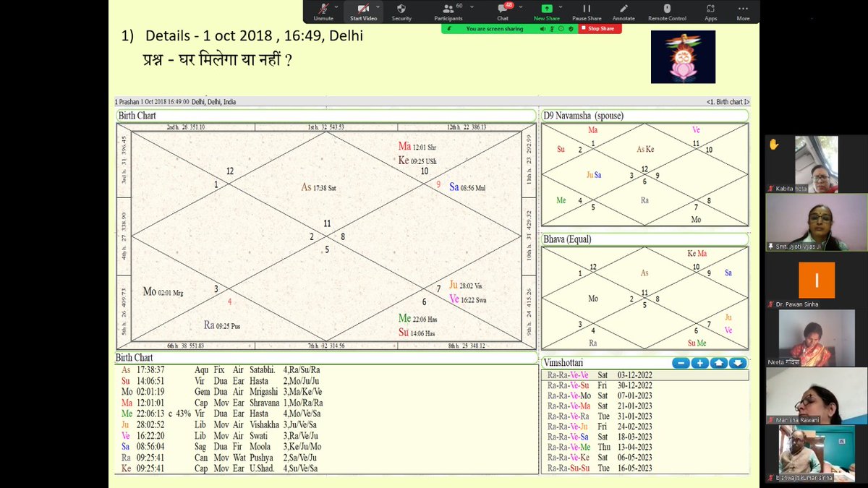Click the speaker icon in green sharing bar
868x488 pixels.
tap(543, 28)
